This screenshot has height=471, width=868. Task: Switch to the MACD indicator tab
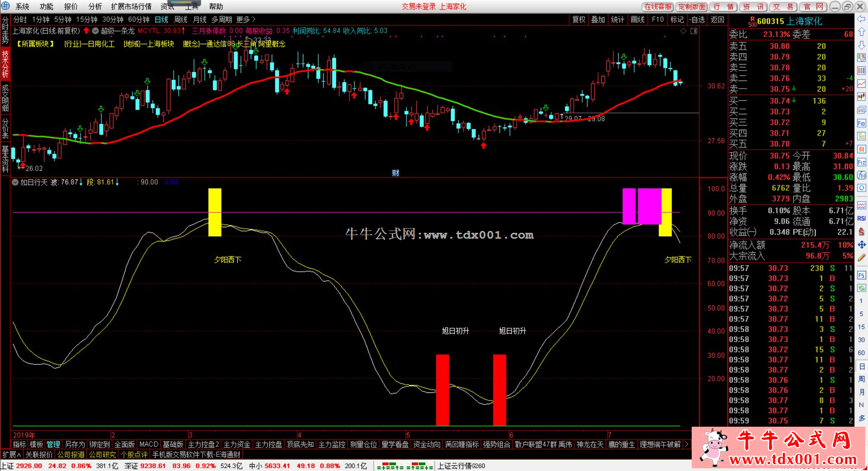point(149,444)
